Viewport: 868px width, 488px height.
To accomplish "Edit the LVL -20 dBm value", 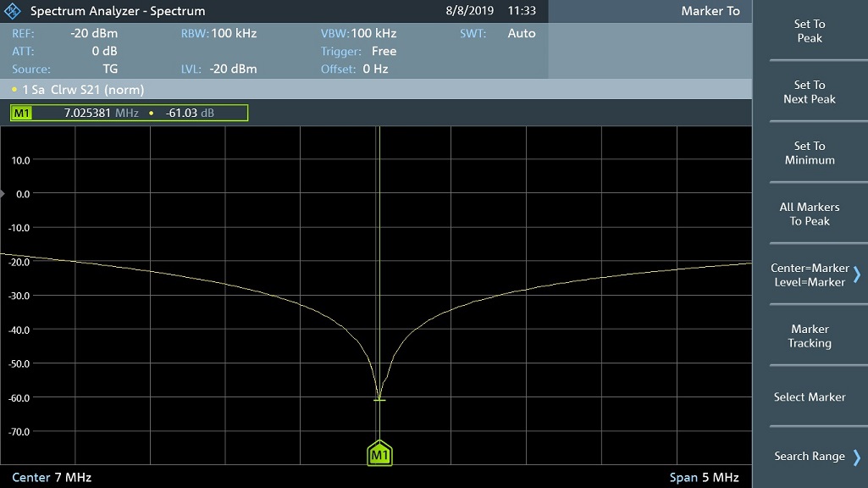I will coord(233,69).
